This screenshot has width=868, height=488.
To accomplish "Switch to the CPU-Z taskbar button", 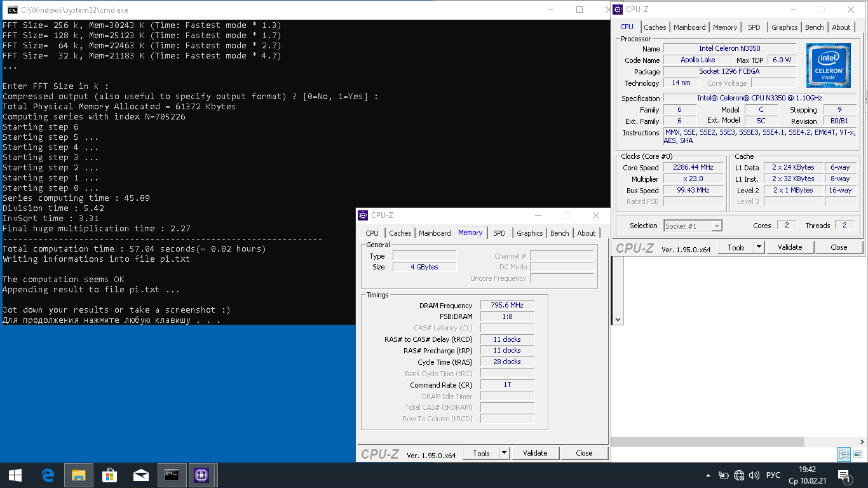I will [202, 475].
